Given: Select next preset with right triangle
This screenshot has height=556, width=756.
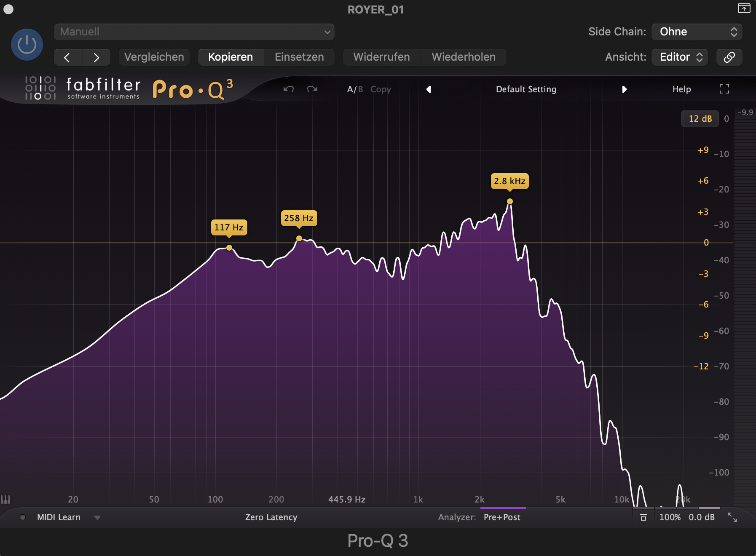Looking at the screenshot, I should [624, 89].
